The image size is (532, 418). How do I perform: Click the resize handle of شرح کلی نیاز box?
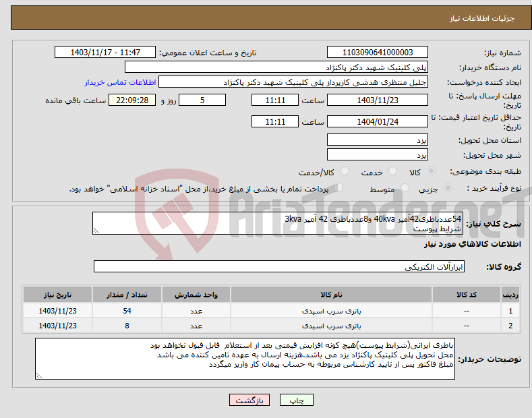tap(96, 231)
